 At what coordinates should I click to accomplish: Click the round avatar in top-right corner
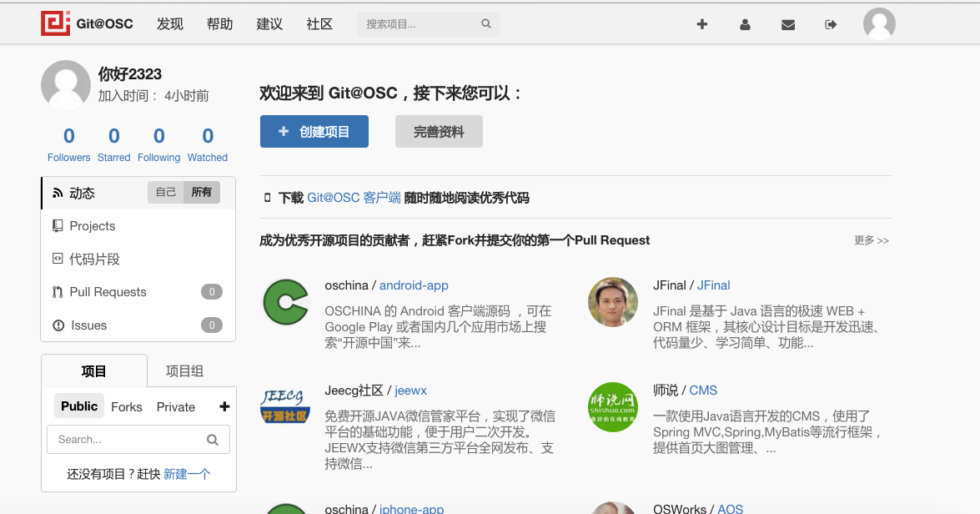click(x=879, y=23)
